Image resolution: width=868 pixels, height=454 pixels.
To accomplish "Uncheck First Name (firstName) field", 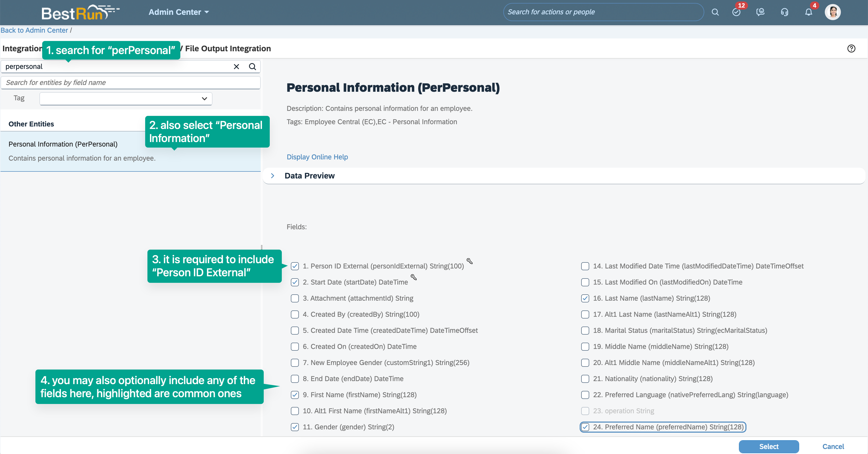I will 295,395.
